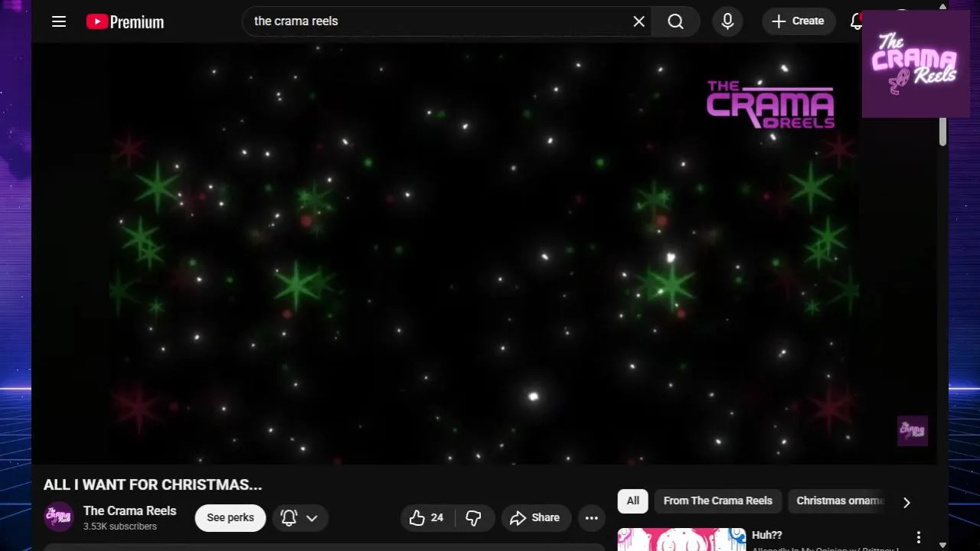Start voice search with the microphone
Viewport: 980px width, 551px height.
point(727,21)
